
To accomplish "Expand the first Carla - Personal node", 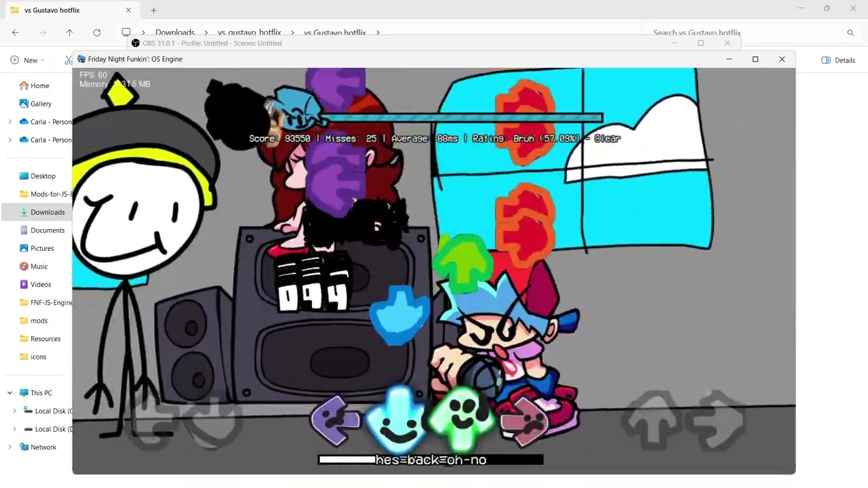I will tap(9, 122).
